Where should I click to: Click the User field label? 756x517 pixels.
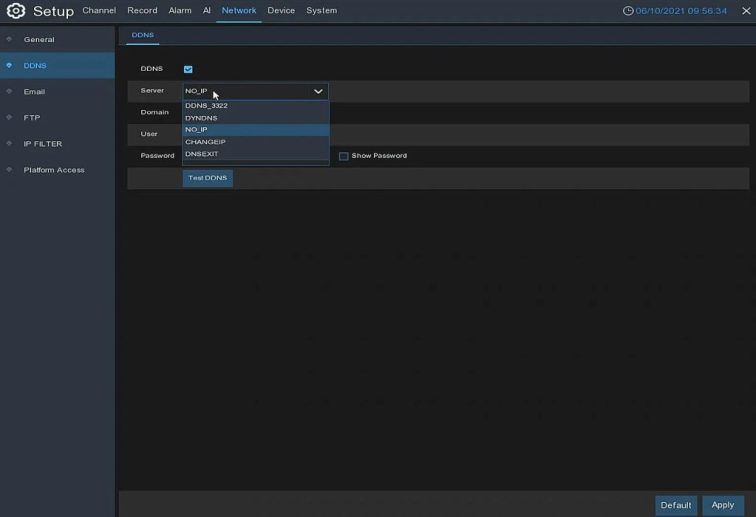(149, 134)
